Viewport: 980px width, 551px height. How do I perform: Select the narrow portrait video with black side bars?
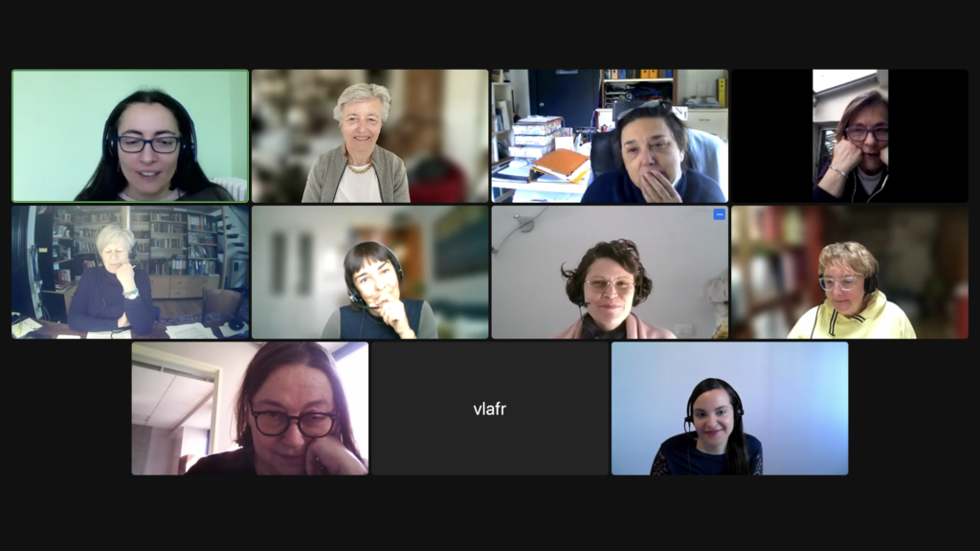click(850, 136)
